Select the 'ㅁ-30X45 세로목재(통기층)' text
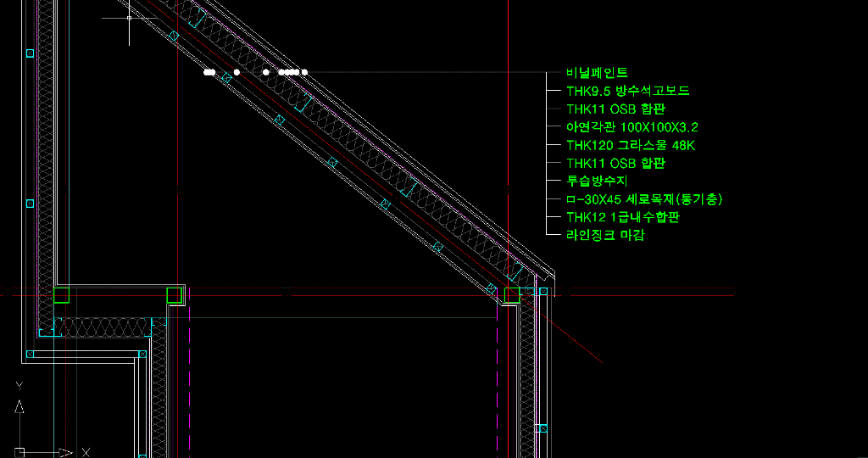This screenshot has height=458, width=868. coord(644,199)
